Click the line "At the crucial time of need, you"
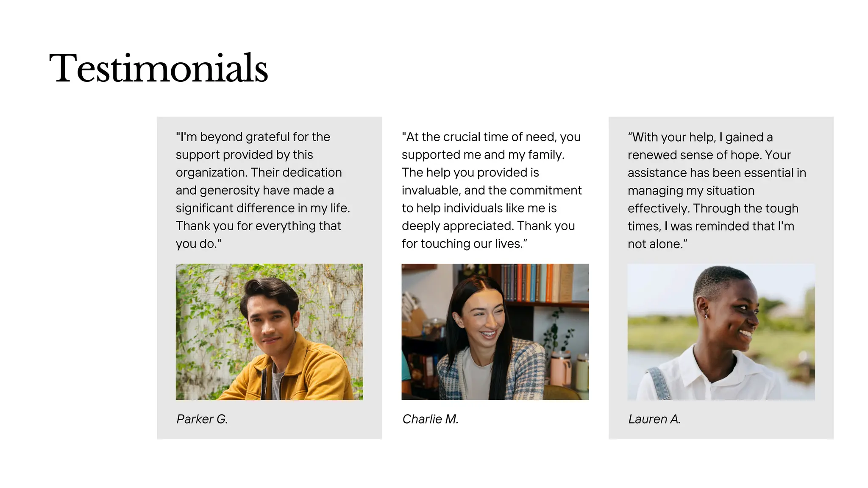868x488 pixels. 491,137
